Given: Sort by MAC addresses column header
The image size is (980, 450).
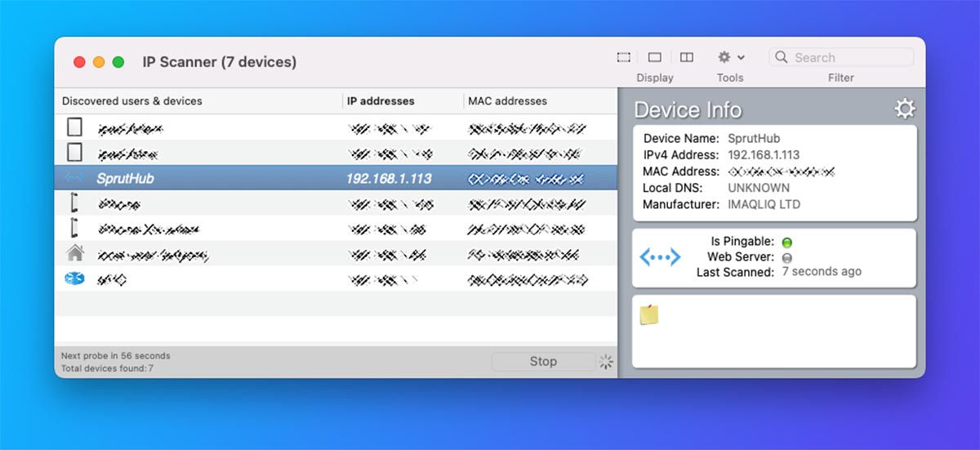Looking at the screenshot, I should (507, 101).
